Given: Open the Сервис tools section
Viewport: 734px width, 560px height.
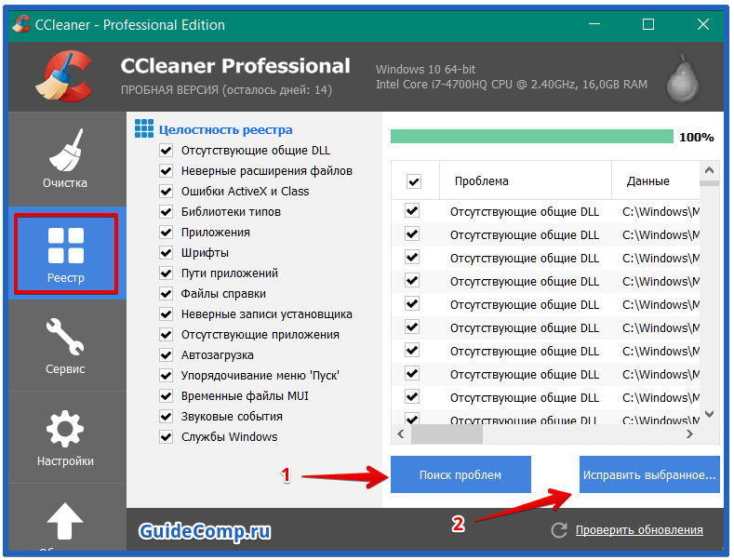Looking at the screenshot, I should pos(65,346).
